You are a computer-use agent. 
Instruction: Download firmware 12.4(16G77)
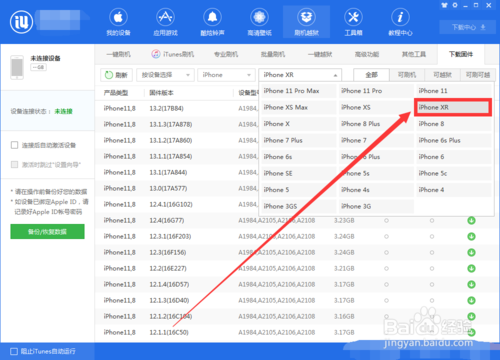pyautogui.click(x=471, y=220)
